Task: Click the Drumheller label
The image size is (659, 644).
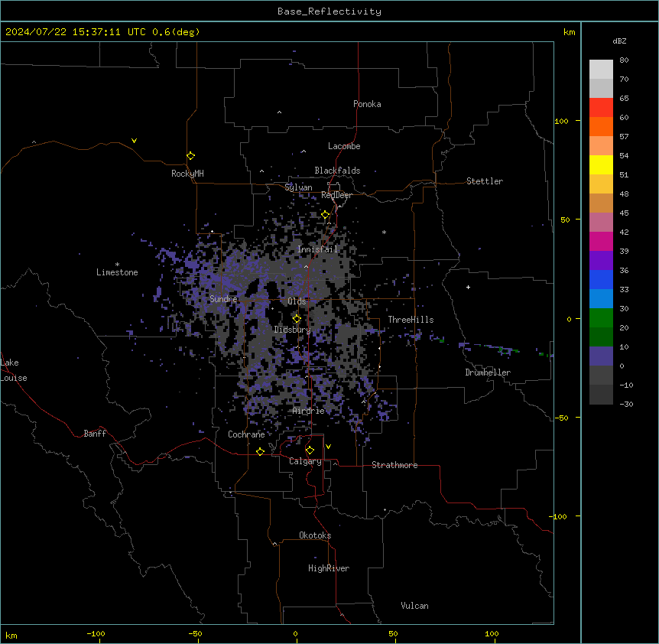Action: [x=488, y=372]
